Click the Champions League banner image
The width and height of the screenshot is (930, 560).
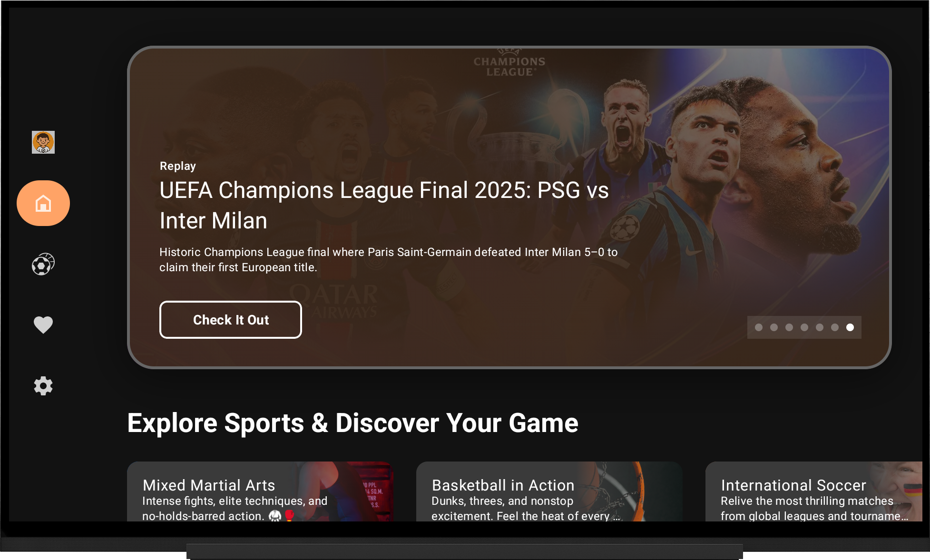pyautogui.click(x=509, y=207)
